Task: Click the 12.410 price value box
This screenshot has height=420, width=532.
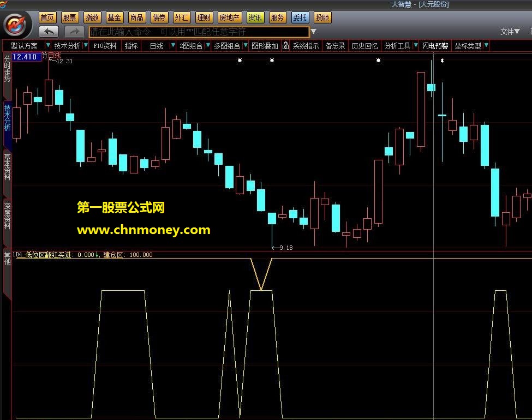Action: 27,57
